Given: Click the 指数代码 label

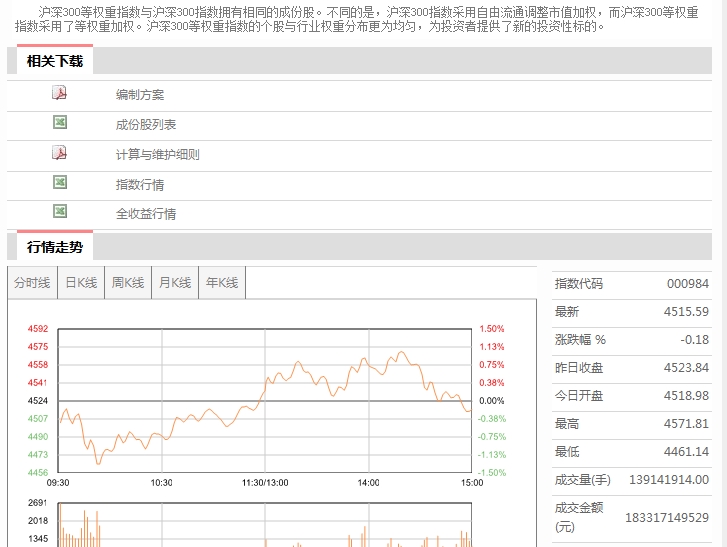Looking at the screenshot, I should [579, 284].
